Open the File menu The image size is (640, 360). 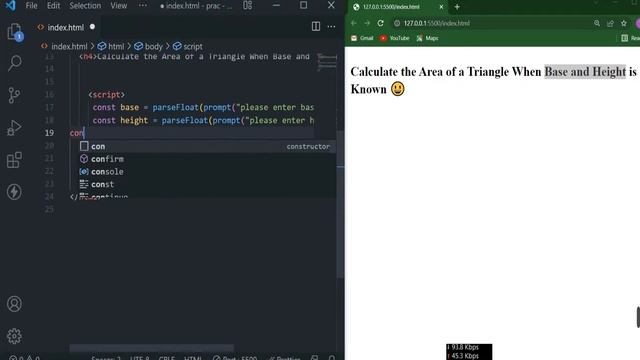[31, 6]
